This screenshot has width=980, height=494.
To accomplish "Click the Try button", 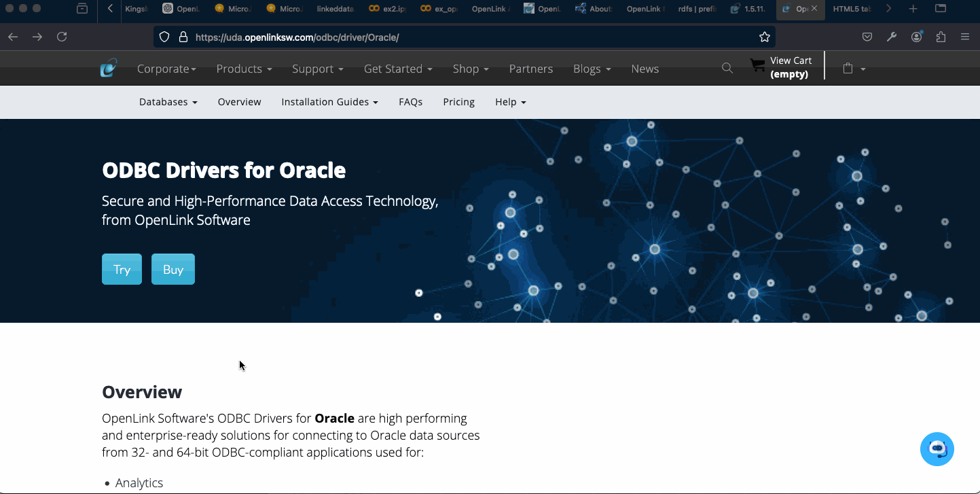I will coord(122,269).
